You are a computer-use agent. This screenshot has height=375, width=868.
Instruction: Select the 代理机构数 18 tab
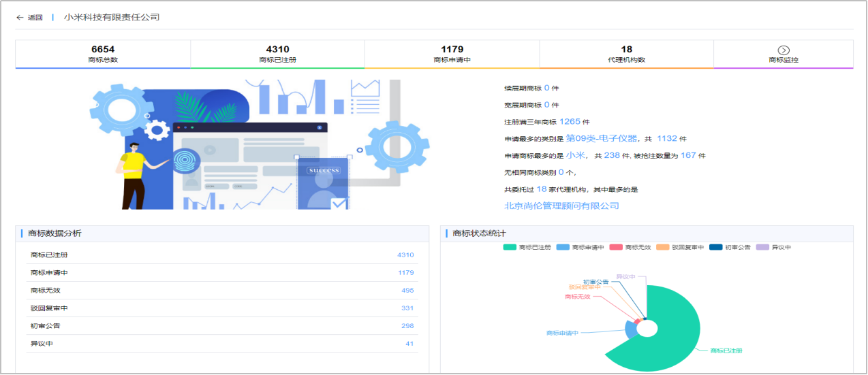pos(627,54)
